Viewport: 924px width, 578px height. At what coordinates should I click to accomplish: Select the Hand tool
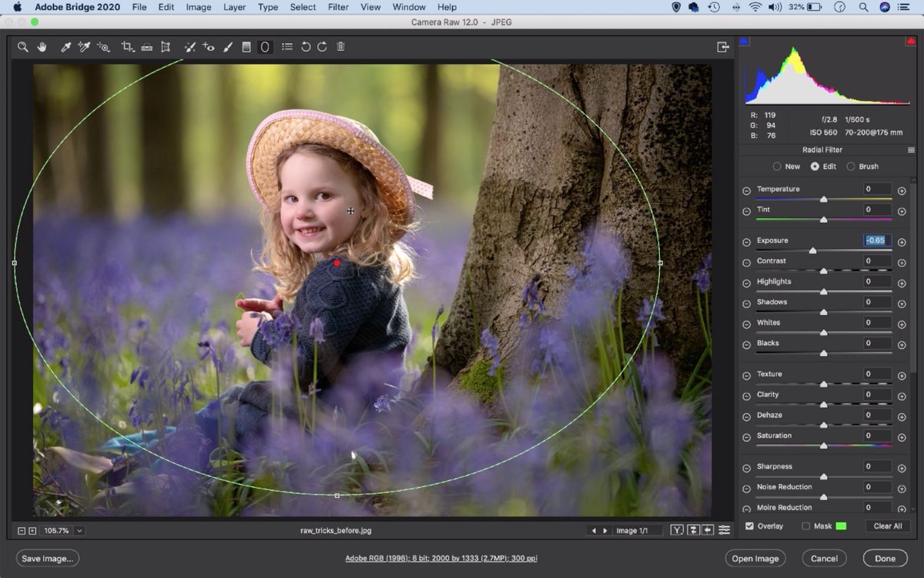(x=42, y=46)
